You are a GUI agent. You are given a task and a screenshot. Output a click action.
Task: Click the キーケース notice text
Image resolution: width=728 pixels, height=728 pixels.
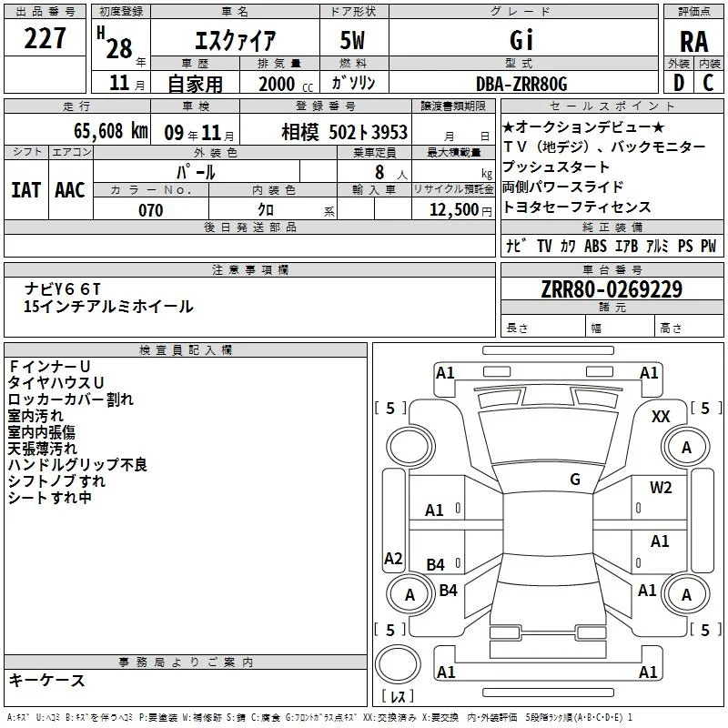click(46, 680)
